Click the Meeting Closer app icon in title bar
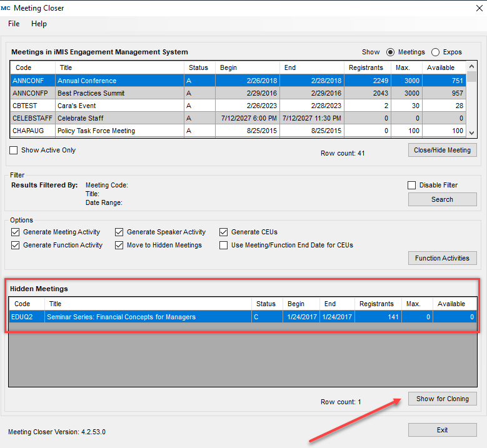Viewport: 487px width, 448px height. (x=6, y=8)
